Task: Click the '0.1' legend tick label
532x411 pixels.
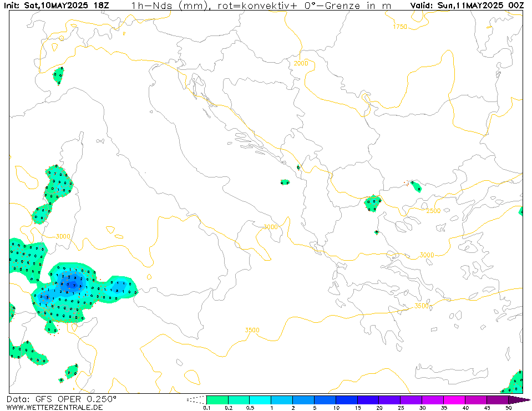Action: click(207, 408)
